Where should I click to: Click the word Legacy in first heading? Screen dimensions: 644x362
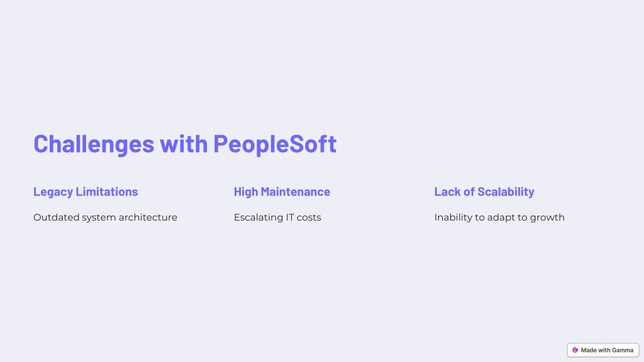click(53, 192)
